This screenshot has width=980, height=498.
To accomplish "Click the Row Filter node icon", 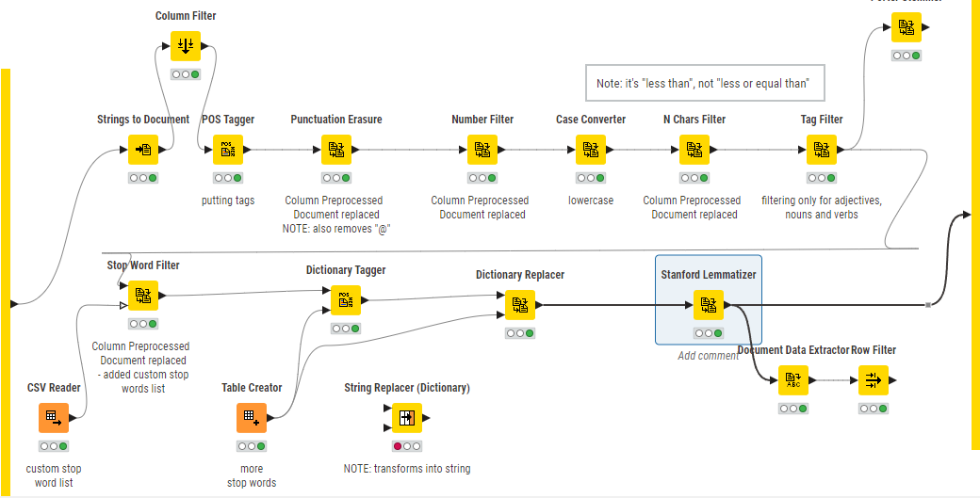I will (x=874, y=380).
